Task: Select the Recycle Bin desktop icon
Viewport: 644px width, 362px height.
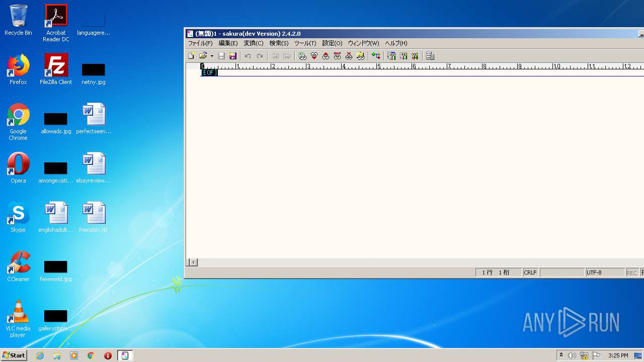Action: click(18, 20)
